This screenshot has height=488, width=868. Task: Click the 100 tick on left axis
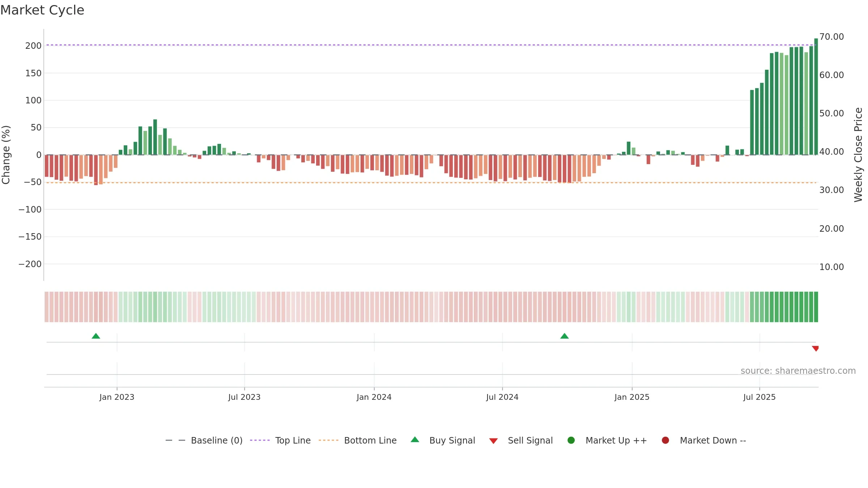click(33, 100)
